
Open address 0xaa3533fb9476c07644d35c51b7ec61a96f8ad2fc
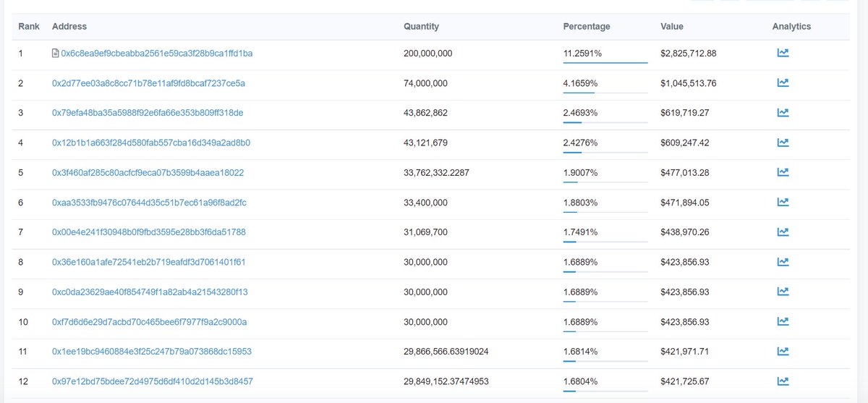149,203
